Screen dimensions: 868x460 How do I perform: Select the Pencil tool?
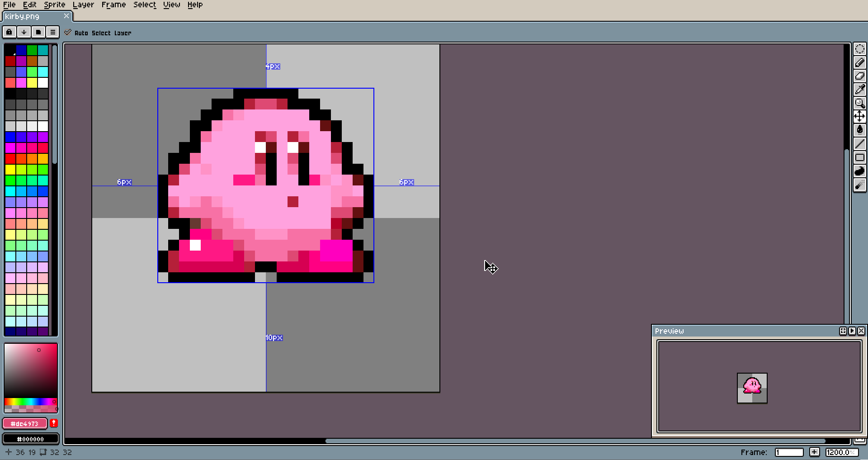(x=859, y=62)
